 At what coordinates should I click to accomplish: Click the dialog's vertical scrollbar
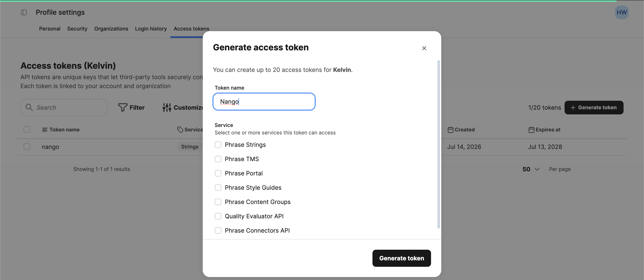pos(438,144)
